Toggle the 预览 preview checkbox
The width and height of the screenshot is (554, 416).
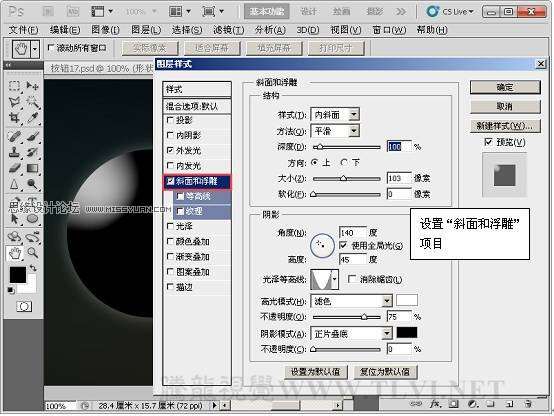[488, 142]
